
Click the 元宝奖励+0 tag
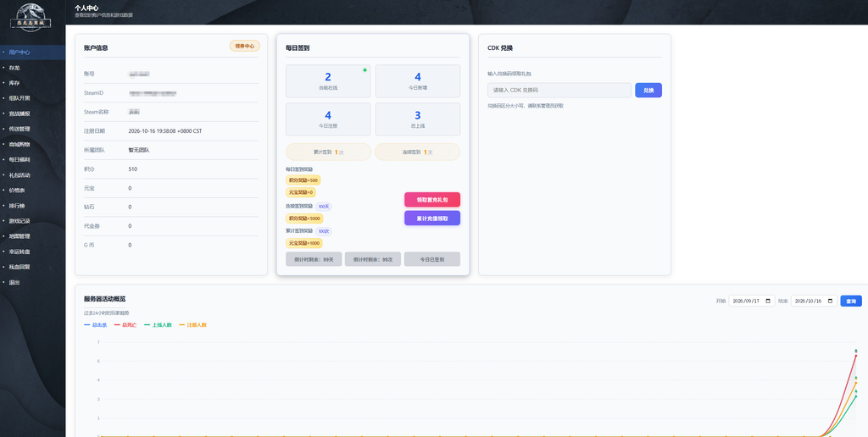click(301, 192)
